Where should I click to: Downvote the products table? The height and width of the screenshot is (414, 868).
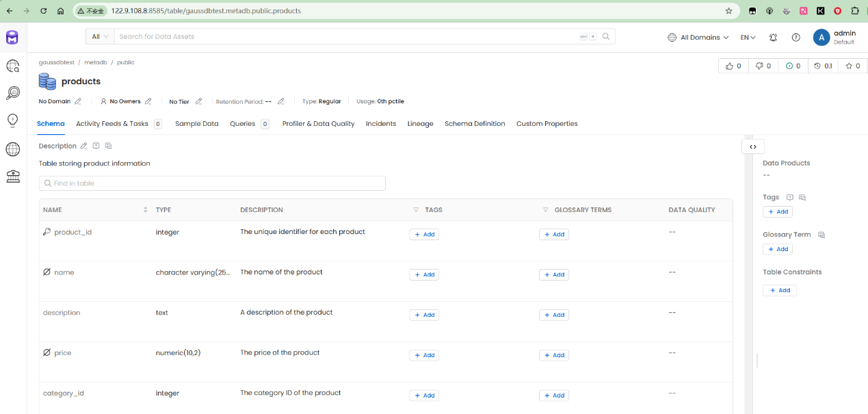click(763, 66)
